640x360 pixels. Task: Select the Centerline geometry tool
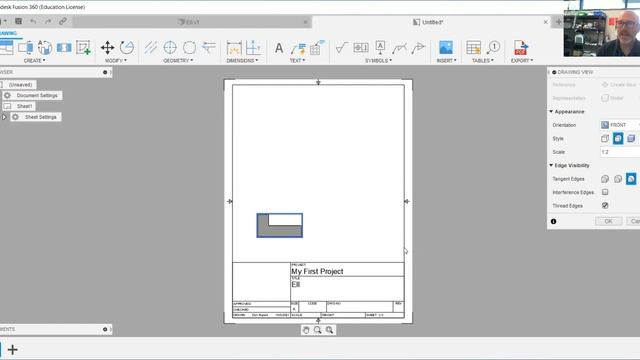click(x=151, y=47)
